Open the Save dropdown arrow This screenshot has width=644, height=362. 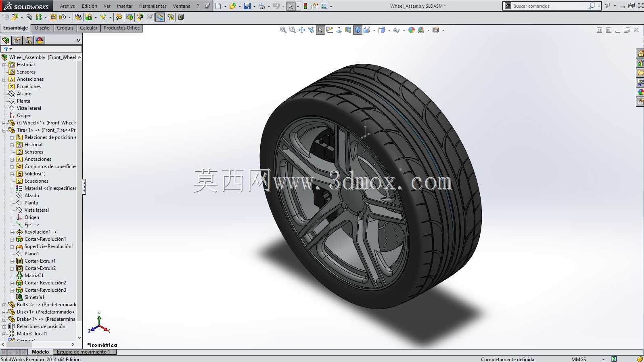pos(254,6)
